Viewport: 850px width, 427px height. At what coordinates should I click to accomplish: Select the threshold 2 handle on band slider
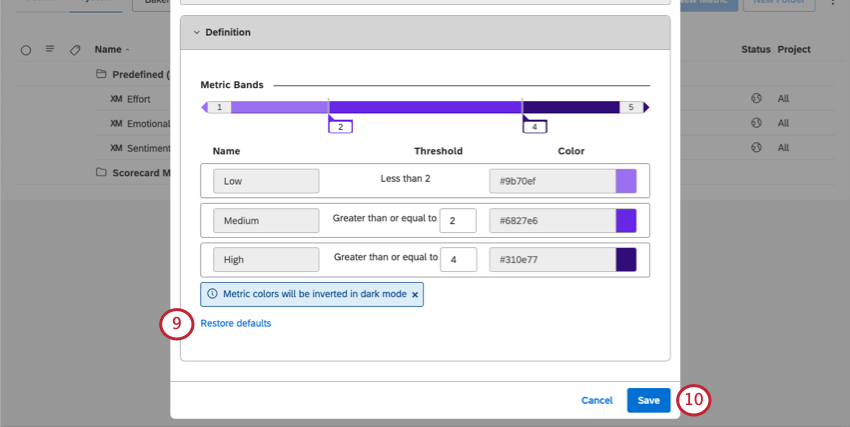[340, 127]
